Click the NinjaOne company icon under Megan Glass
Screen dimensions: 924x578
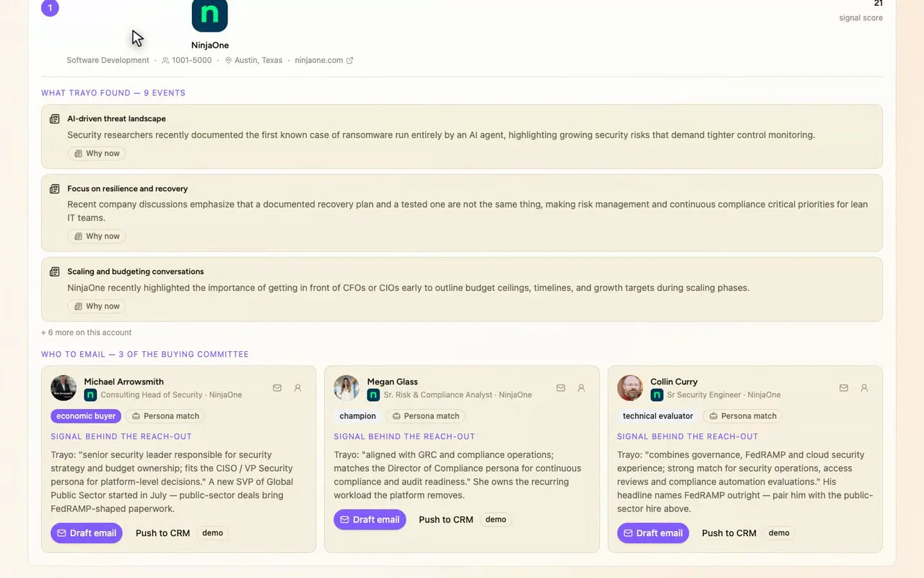coord(373,395)
